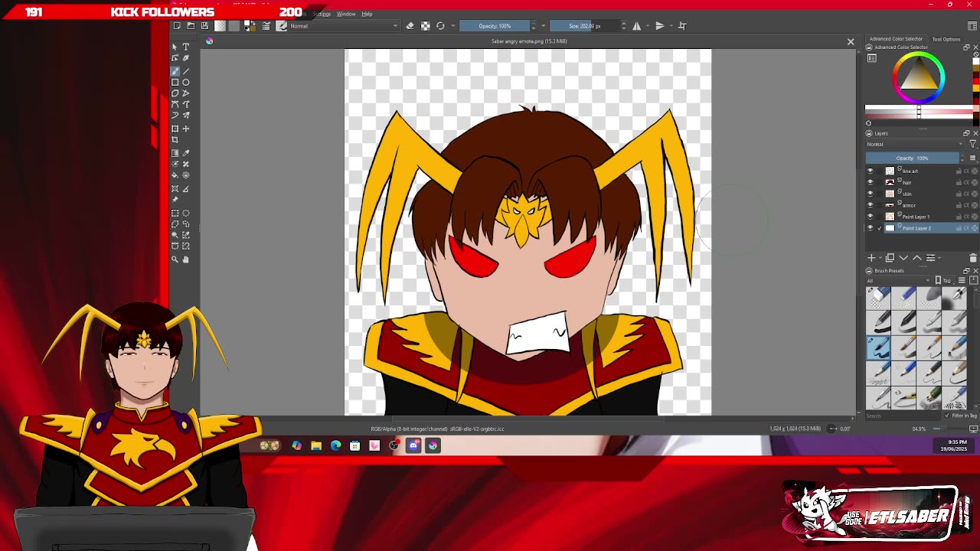This screenshot has height=551, width=980.
Task: Hide Paint Layer 1
Action: click(x=870, y=217)
